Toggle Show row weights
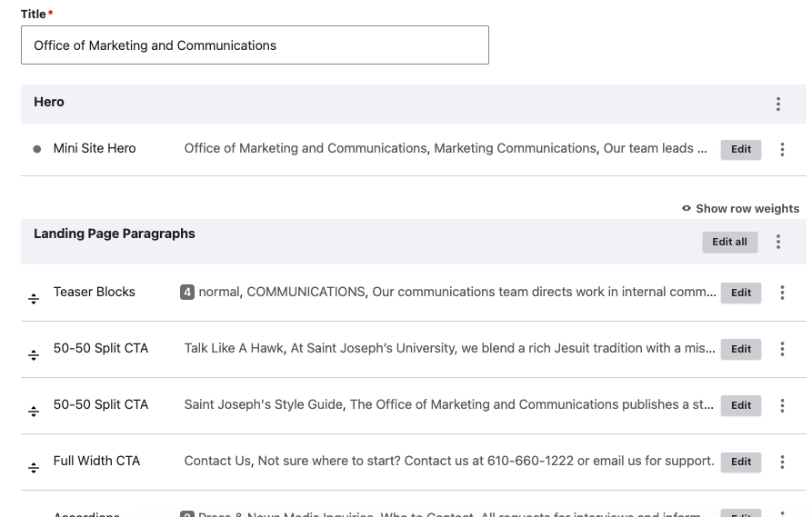This screenshot has height=517, width=812. [740, 209]
